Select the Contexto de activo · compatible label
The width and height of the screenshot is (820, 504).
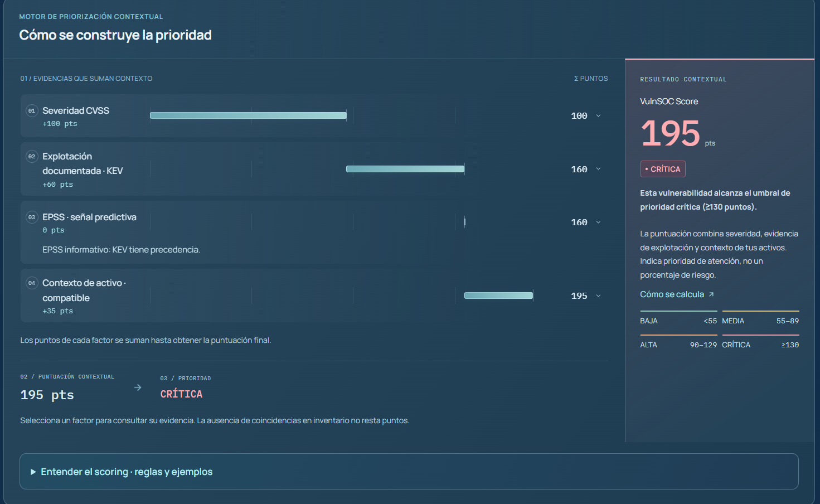click(x=84, y=290)
